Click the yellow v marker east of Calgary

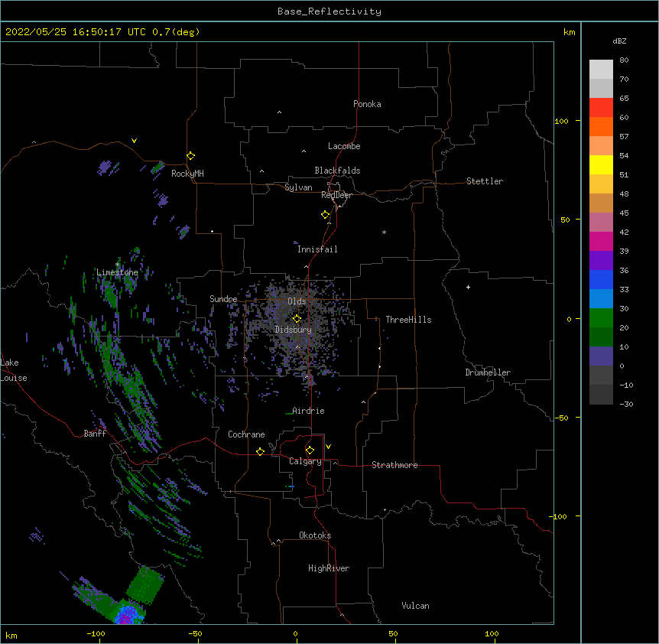[328, 447]
